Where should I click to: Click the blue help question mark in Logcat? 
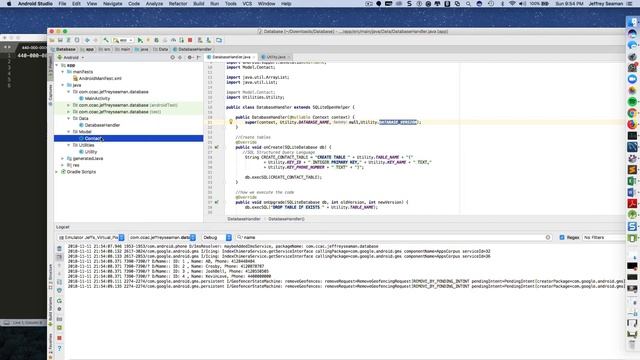click(59, 349)
